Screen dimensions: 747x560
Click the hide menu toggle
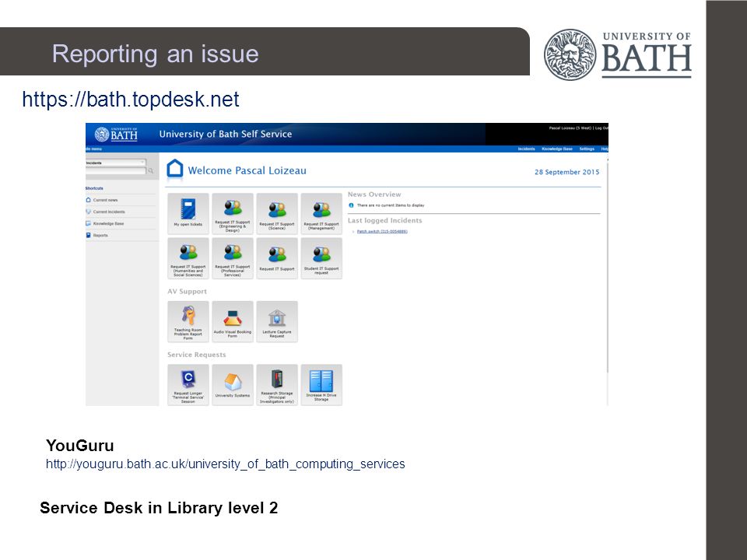pyautogui.click(x=94, y=149)
